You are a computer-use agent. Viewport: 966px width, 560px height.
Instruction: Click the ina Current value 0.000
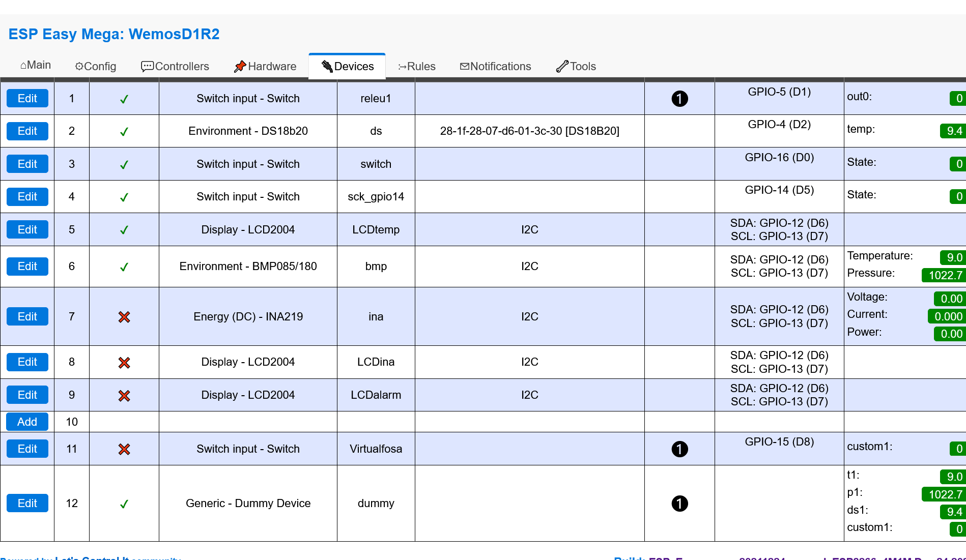click(947, 316)
